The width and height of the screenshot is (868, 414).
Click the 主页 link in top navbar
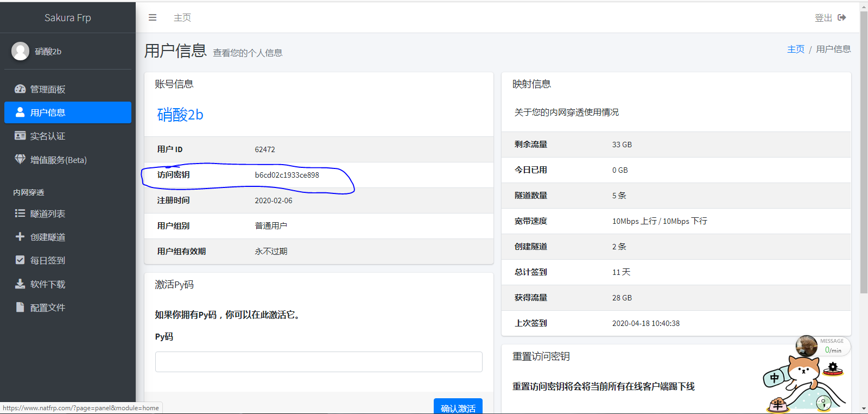[x=182, y=17]
